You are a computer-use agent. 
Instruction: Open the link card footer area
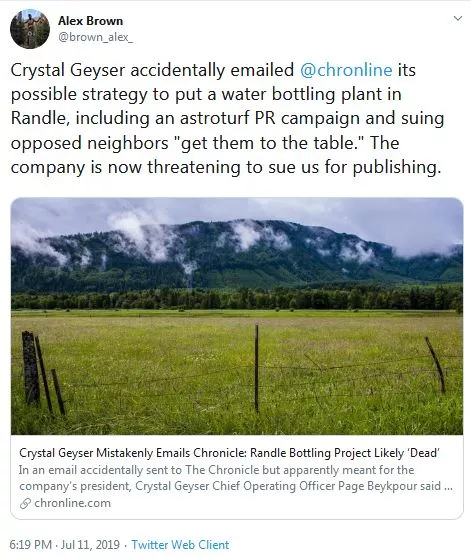(x=237, y=477)
